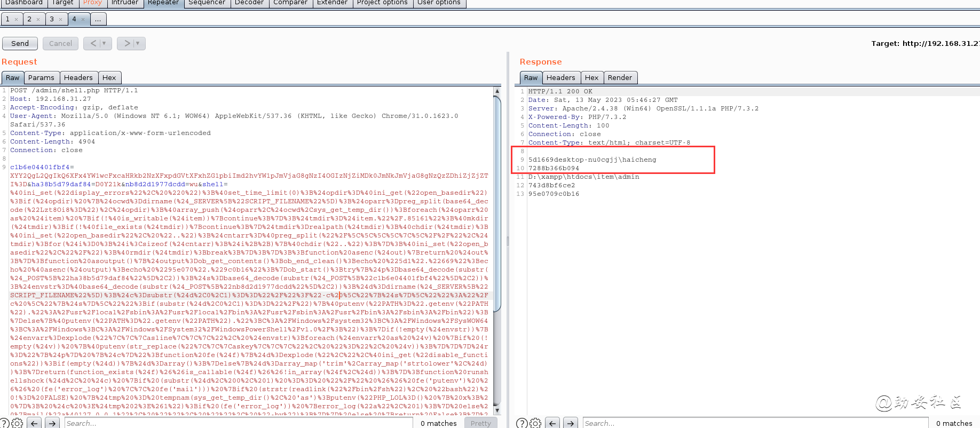
Task: Open the Dashboard tab
Action: click(24, 3)
